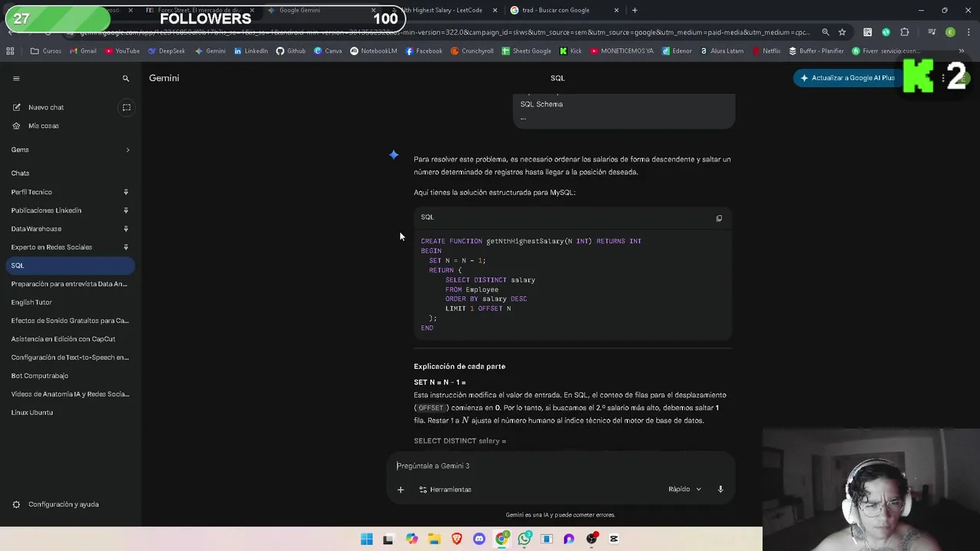Select the SQL chat in sidebar
This screenshot has height=551, width=980.
pyautogui.click(x=70, y=266)
